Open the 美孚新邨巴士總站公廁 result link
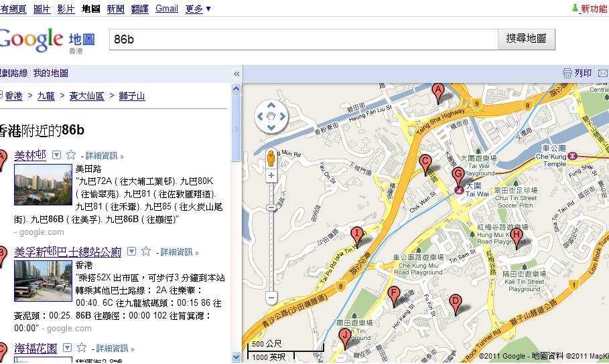The height and width of the screenshot is (364, 609). pyautogui.click(x=68, y=252)
